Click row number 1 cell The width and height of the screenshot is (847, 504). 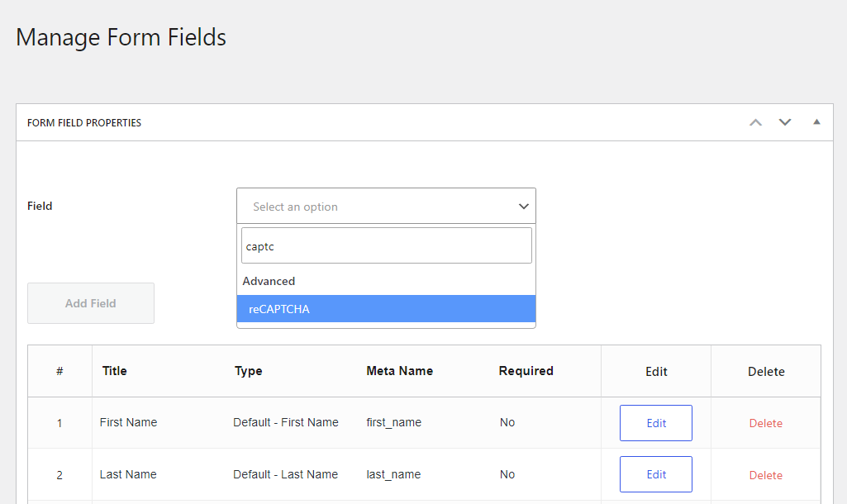point(59,424)
